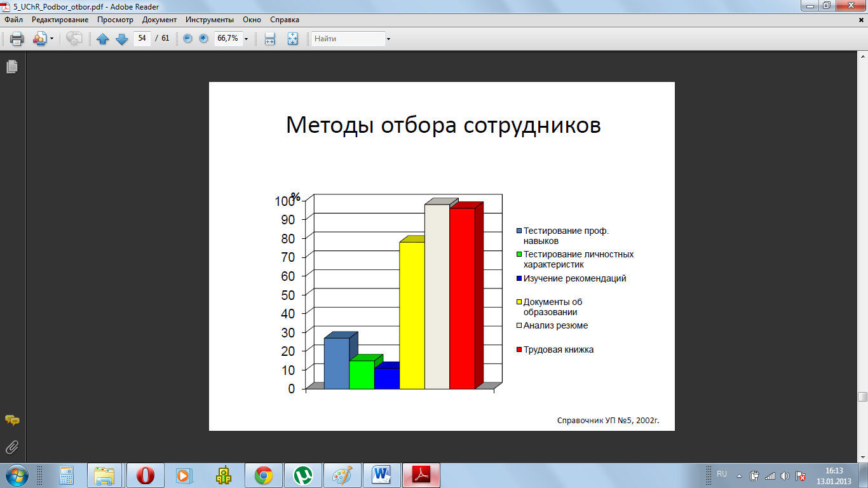Open Windows Explorer from the taskbar
868x488 pixels.
105,475
